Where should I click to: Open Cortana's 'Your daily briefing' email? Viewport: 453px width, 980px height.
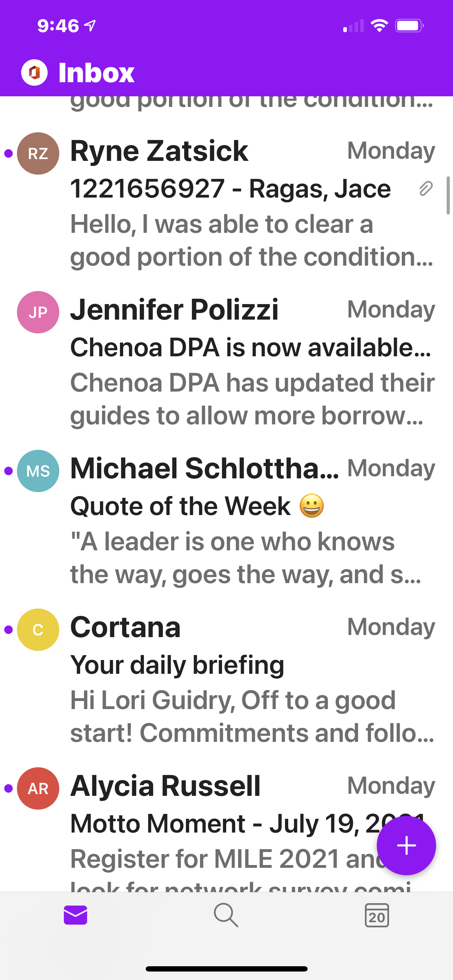click(177, 665)
